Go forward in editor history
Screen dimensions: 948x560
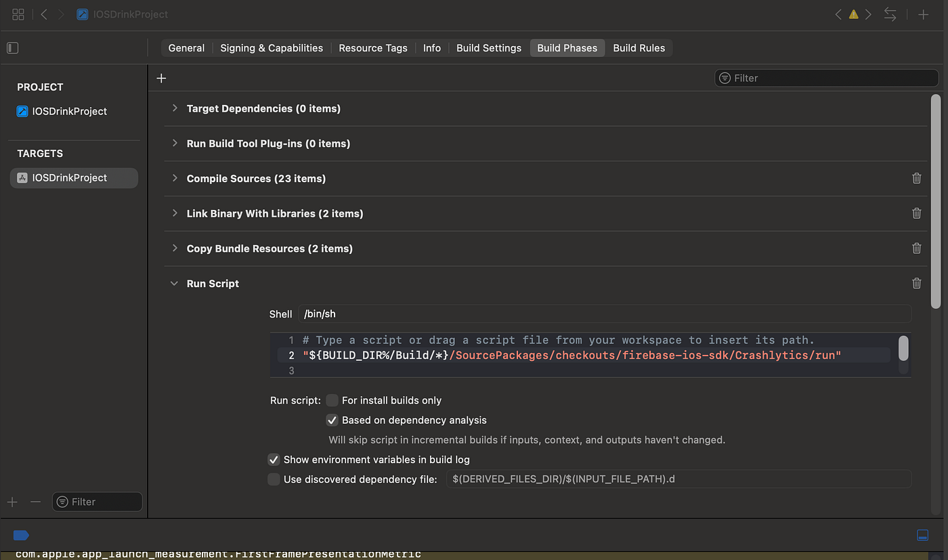click(x=62, y=14)
